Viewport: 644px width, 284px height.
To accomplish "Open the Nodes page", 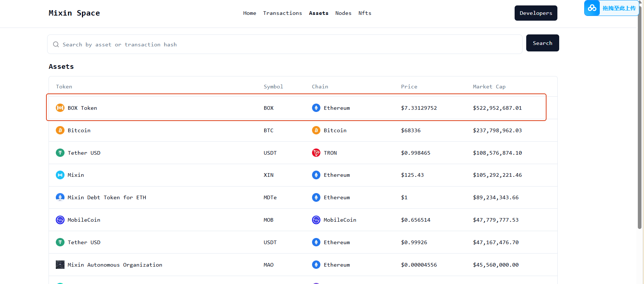I will point(343,13).
